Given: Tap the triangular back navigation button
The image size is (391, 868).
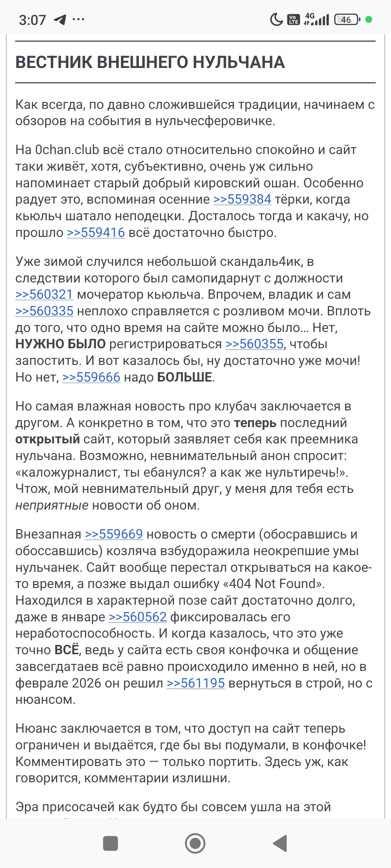Looking at the screenshot, I should pos(280,843).
